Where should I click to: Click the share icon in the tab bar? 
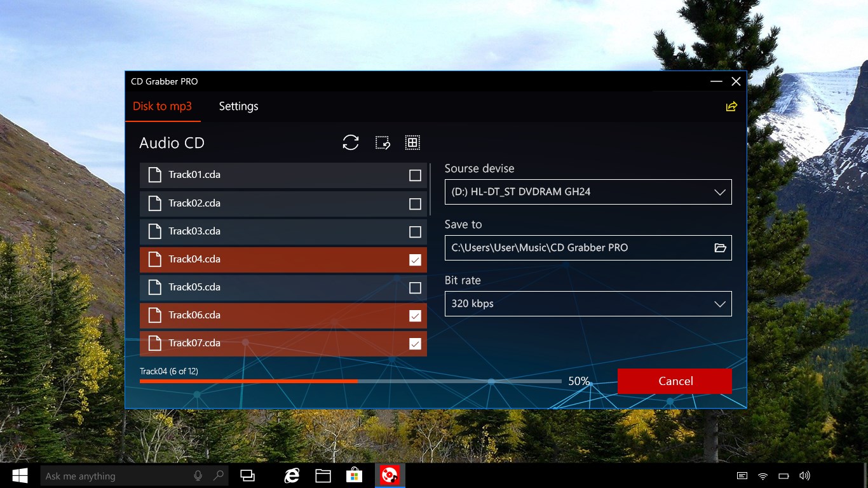click(731, 106)
